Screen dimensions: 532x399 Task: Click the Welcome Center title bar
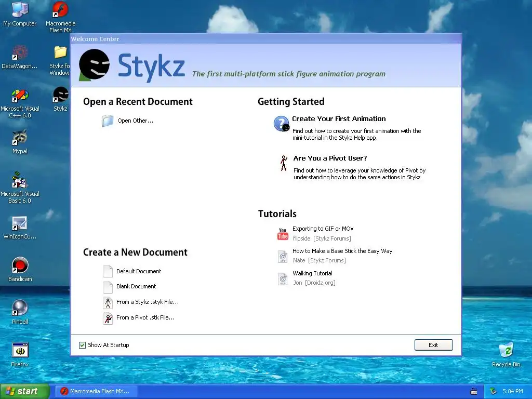(266, 38)
